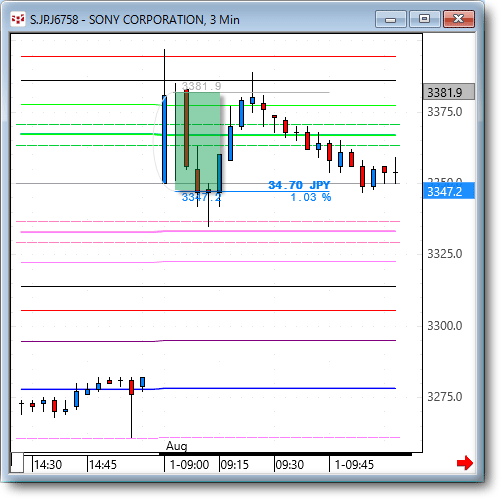Click the 3300.0 price scale label

(x=445, y=326)
